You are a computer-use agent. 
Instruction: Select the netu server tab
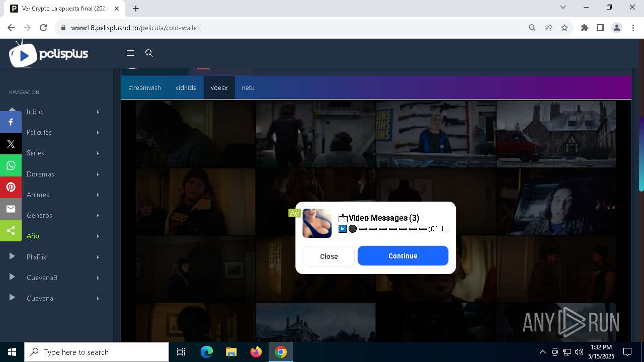(x=248, y=87)
